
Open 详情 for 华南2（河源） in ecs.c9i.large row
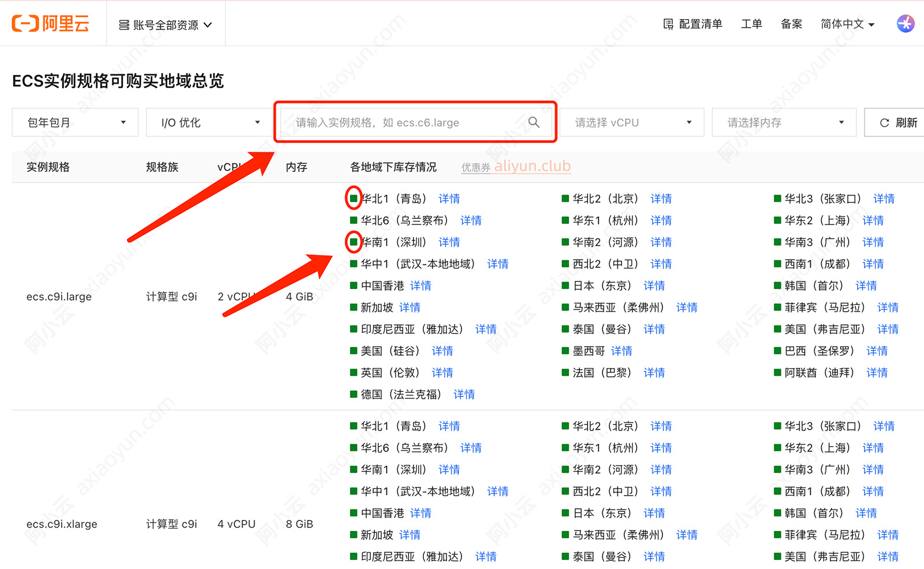click(x=661, y=242)
